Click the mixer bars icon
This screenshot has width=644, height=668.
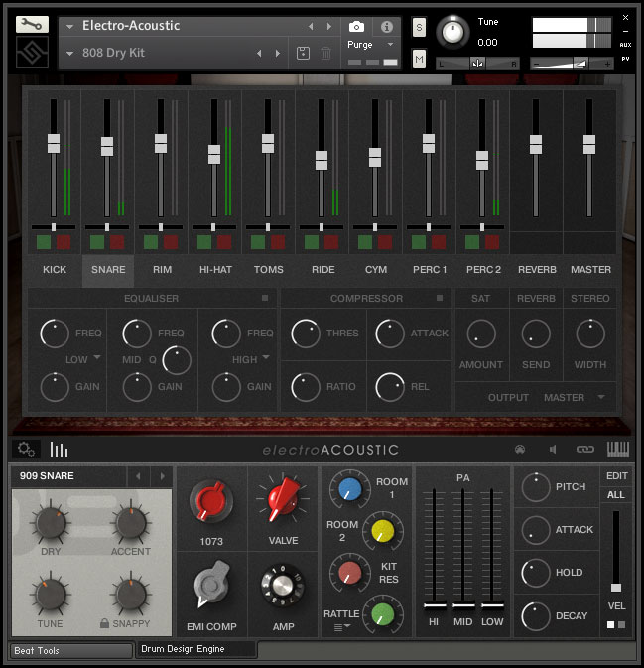coord(59,450)
